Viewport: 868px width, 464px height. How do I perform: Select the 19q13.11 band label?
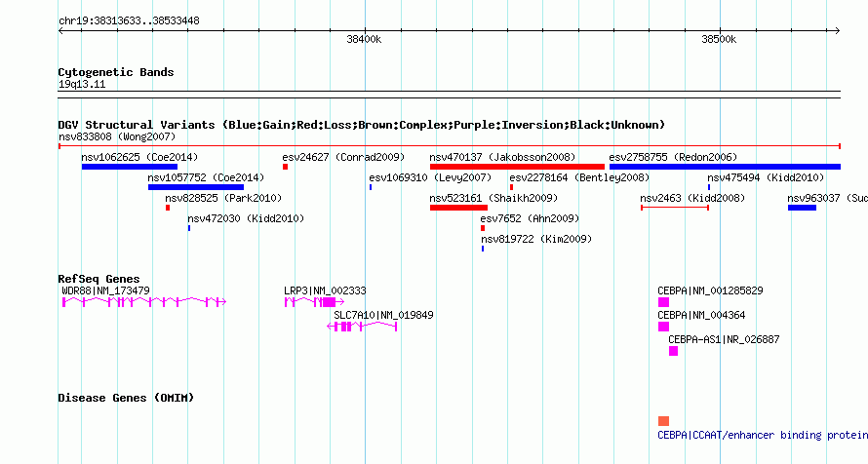tap(81, 84)
